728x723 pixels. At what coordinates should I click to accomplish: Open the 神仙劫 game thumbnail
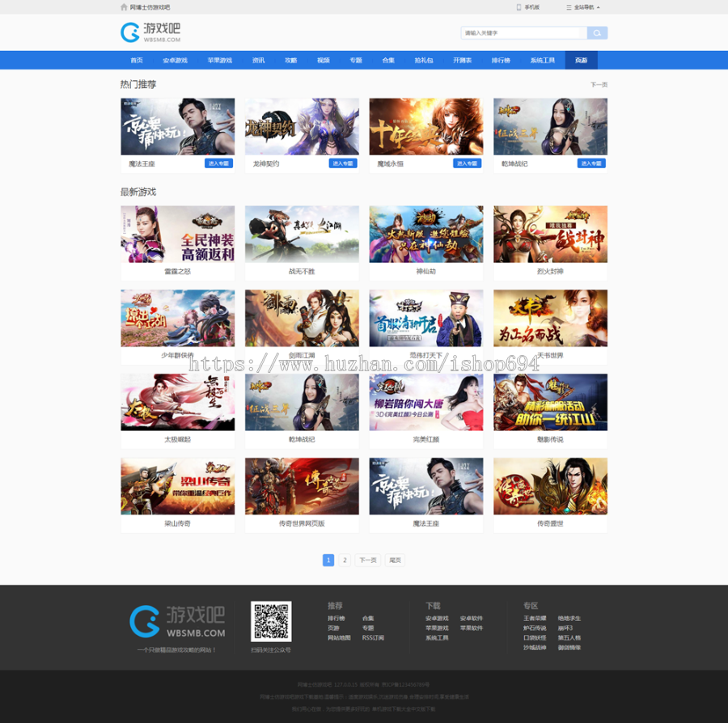[426, 234]
